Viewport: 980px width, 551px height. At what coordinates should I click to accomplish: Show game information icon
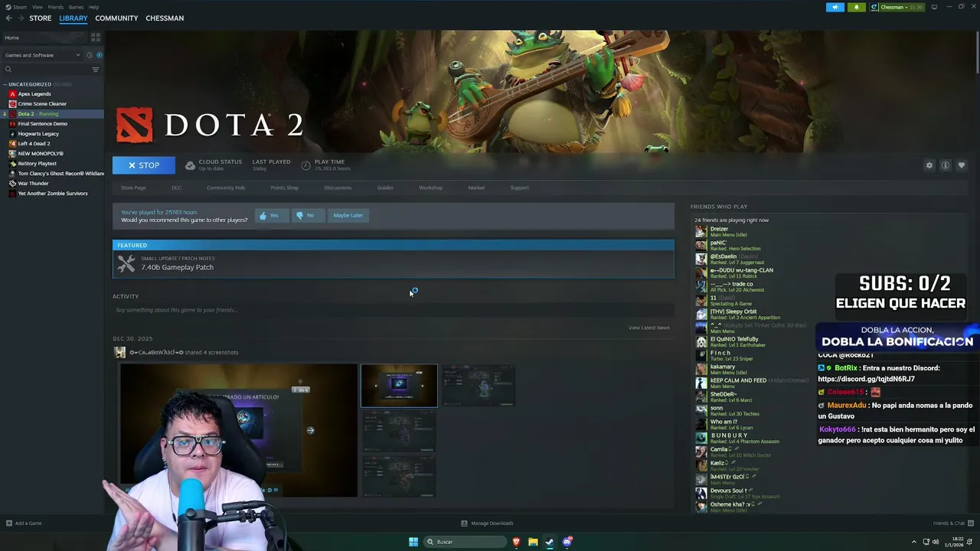(x=946, y=165)
